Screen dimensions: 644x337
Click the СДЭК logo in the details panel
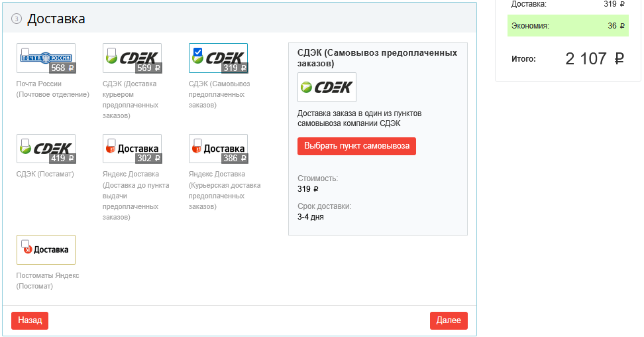point(327,87)
